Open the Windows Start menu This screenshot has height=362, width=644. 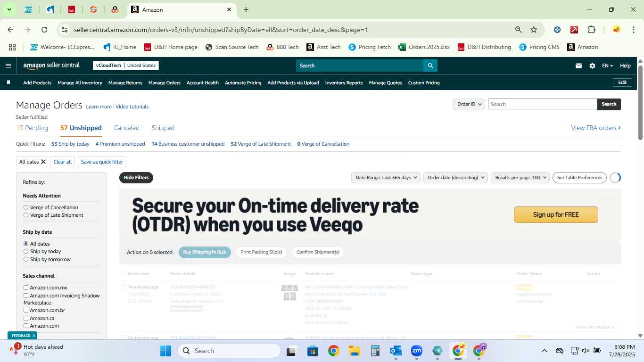pos(166,351)
